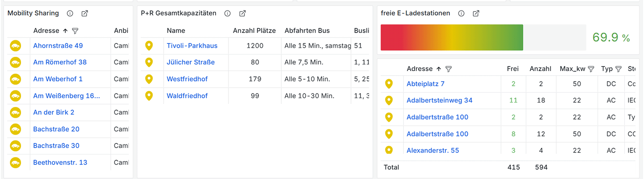Viewport: 644px width, 179px height.
Task: Click the free charging stations gauge bar
Action: 483,38
